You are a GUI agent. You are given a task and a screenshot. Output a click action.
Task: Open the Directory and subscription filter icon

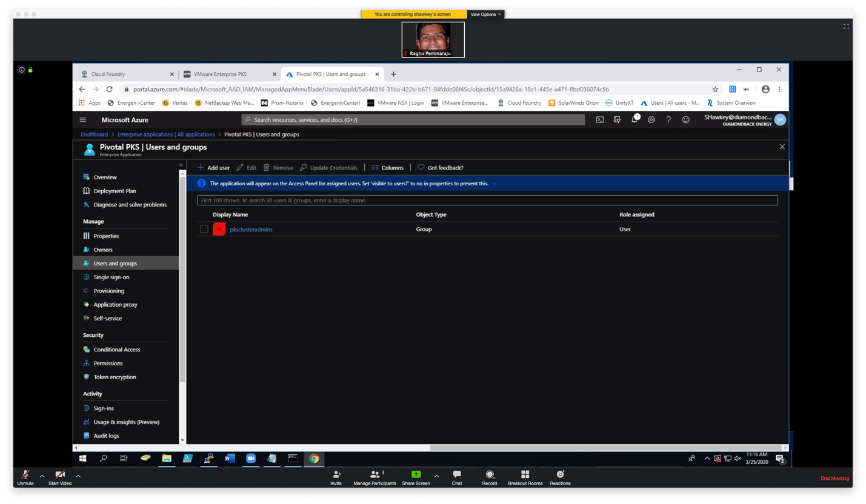tap(617, 120)
